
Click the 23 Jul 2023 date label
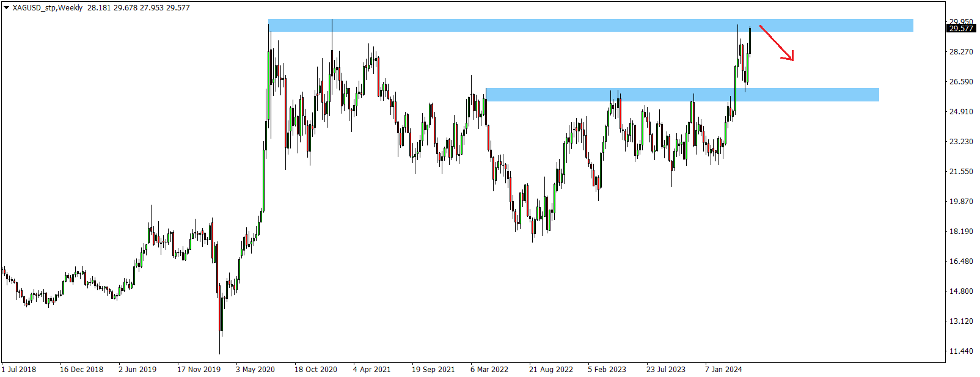pos(666,370)
